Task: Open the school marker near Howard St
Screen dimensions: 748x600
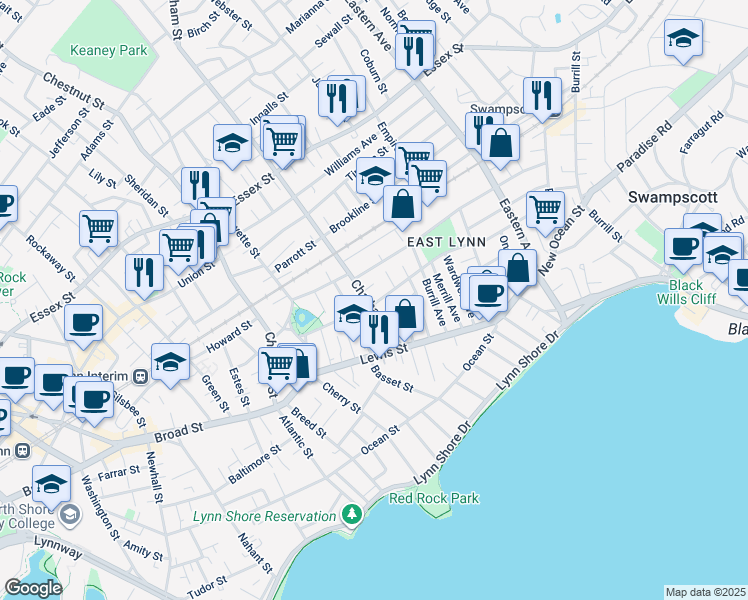Action: [170, 362]
